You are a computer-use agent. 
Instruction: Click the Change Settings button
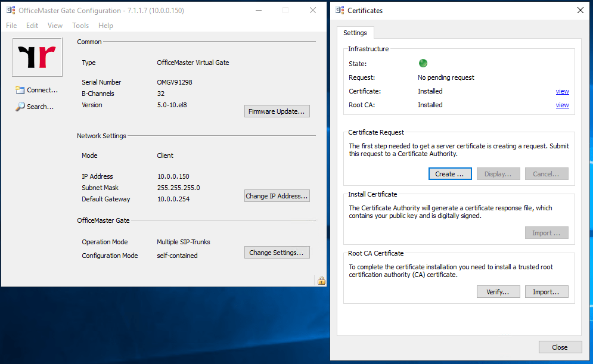point(277,253)
